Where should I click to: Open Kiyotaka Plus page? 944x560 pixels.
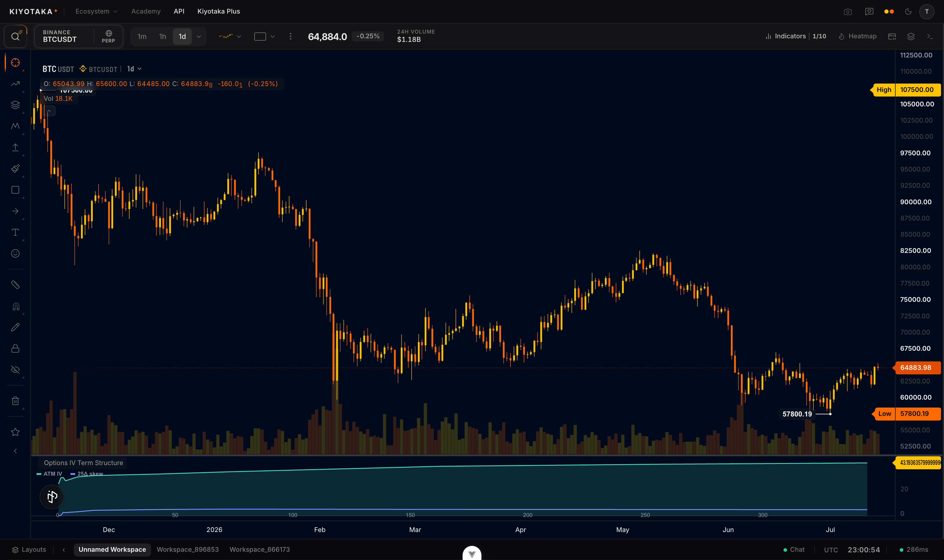219,11
